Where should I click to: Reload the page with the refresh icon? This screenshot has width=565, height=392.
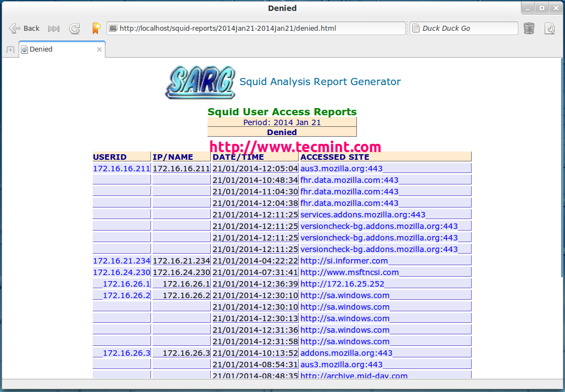[75, 29]
